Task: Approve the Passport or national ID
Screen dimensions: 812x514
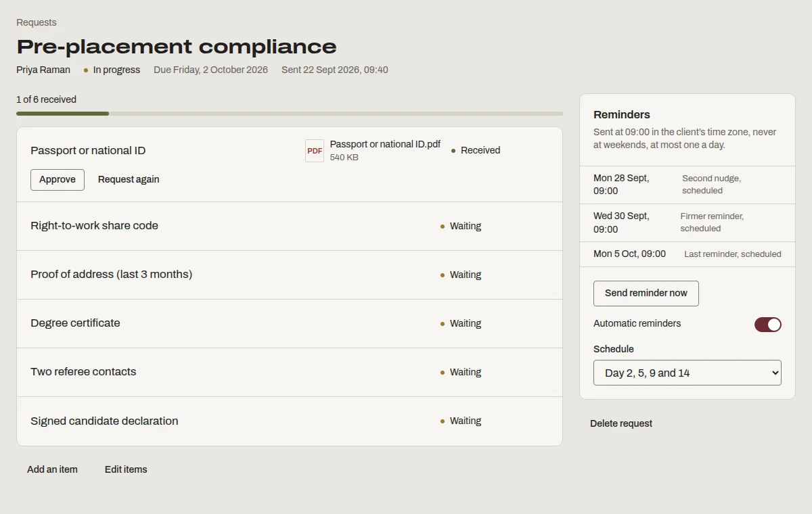Action: pyautogui.click(x=58, y=180)
